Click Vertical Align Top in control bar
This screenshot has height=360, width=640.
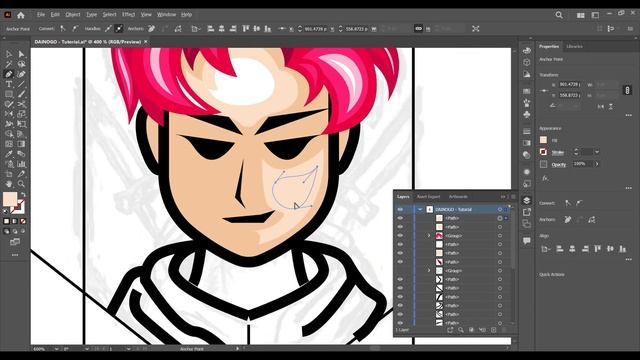tap(246, 29)
